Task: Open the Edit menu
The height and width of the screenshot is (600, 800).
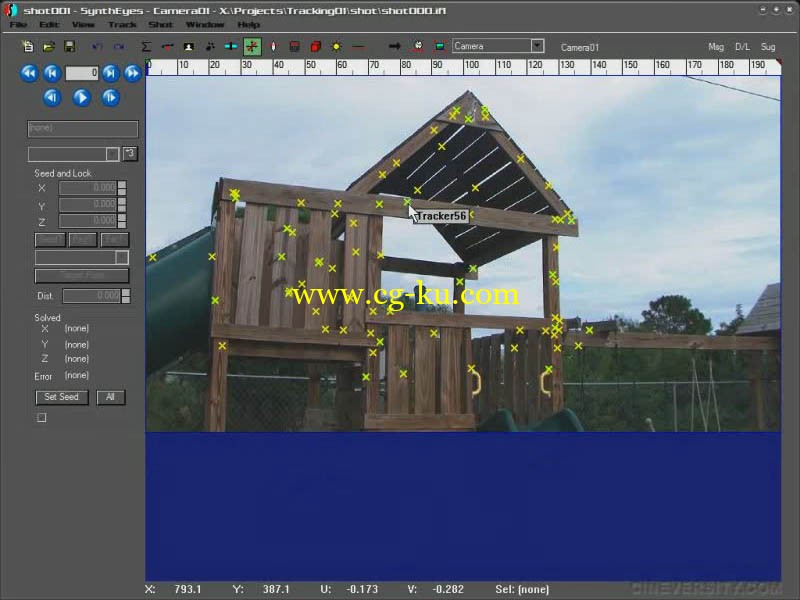Action: [x=49, y=24]
